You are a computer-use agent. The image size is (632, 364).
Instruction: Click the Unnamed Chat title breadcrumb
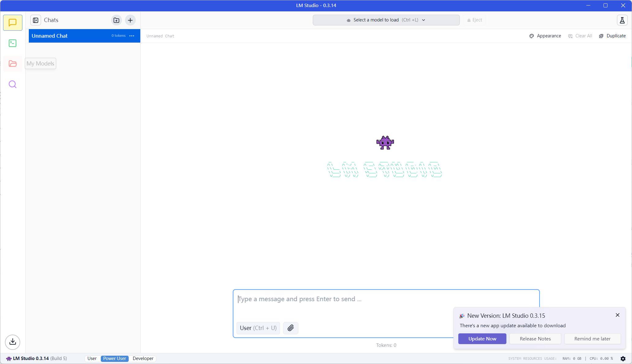click(x=160, y=36)
